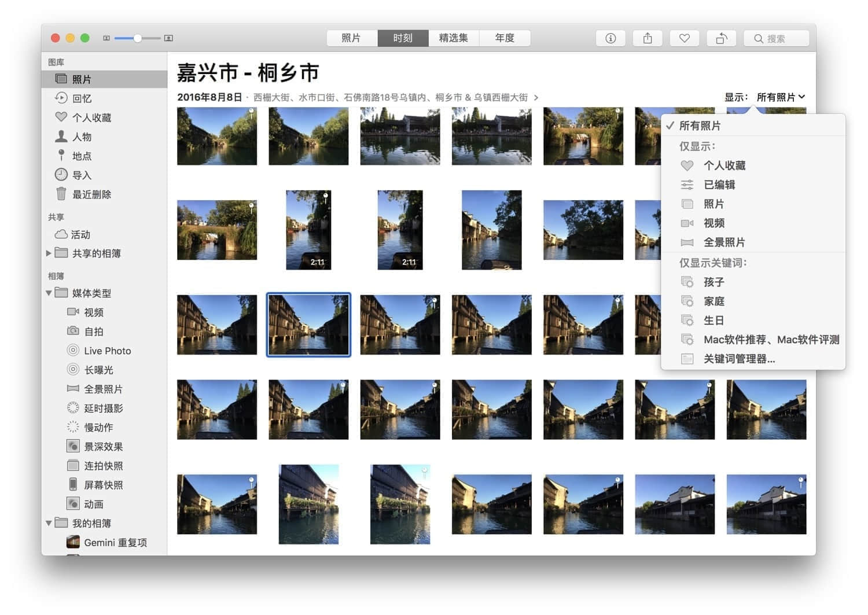Collapse 我的相簿 folder triangle
Image resolution: width=868 pixels, height=615 pixels.
[x=49, y=524]
